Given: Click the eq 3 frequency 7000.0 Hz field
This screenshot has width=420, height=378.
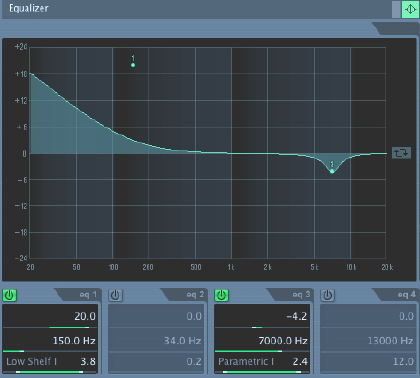Looking at the screenshot, I should (x=283, y=341).
